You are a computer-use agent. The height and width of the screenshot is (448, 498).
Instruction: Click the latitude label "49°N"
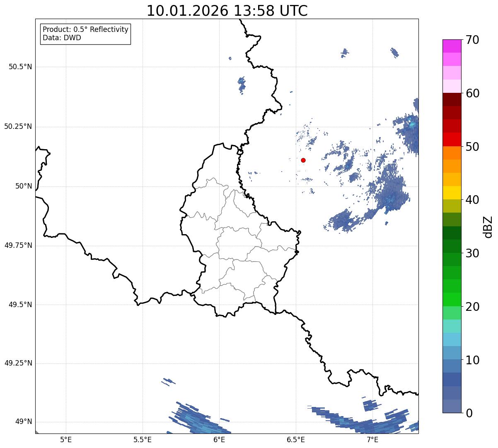24,422
